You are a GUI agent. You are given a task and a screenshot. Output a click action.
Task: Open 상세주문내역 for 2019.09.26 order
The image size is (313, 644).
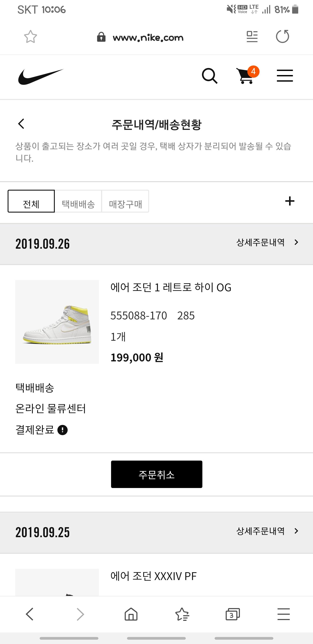point(267,243)
